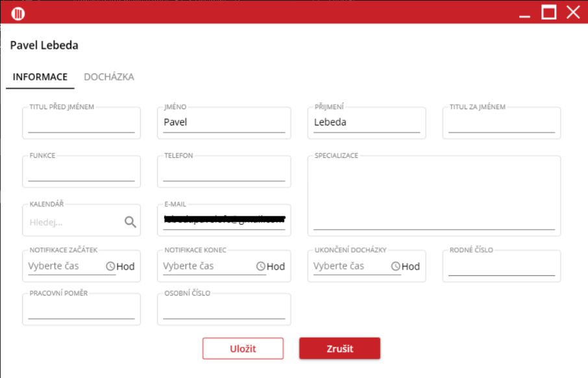Click the Kalendář search magnifier icon
Screen dimensions: 588x378
130,222
